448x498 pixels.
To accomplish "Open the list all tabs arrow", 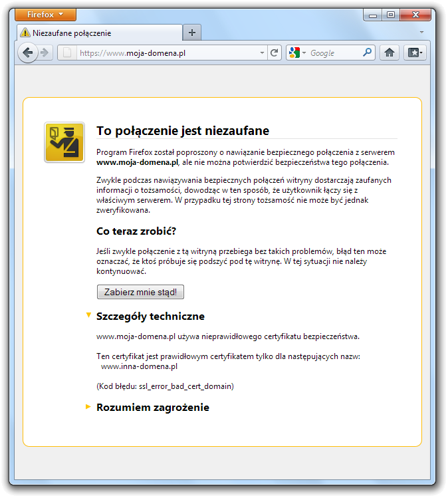I will [x=421, y=33].
